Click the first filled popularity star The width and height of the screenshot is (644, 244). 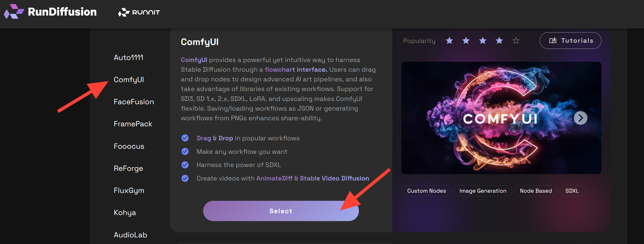(x=449, y=41)
